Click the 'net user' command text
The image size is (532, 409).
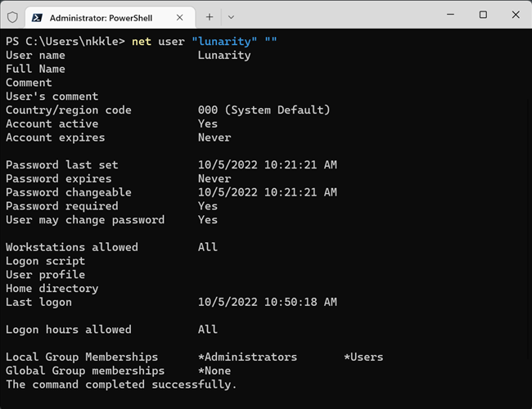pyautogui.click(x=147, y=41)
